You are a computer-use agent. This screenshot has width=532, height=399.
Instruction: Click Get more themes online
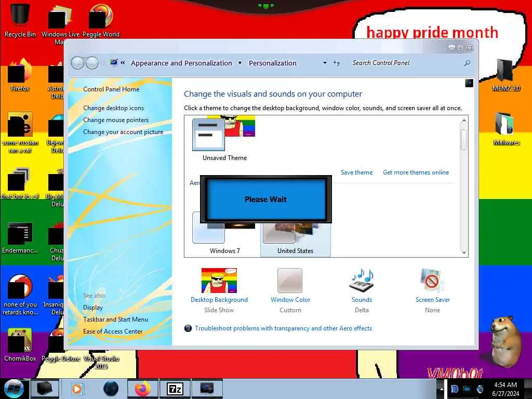(x=416, y=172)
